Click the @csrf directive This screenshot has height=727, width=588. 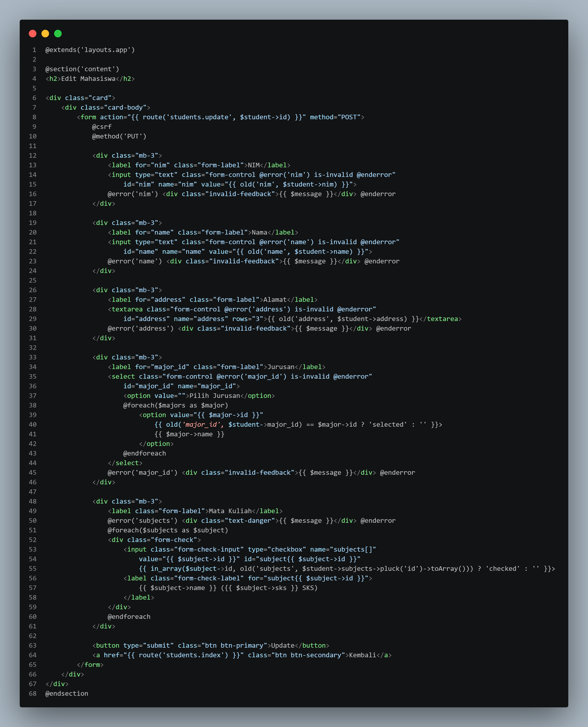pos(102,127)
